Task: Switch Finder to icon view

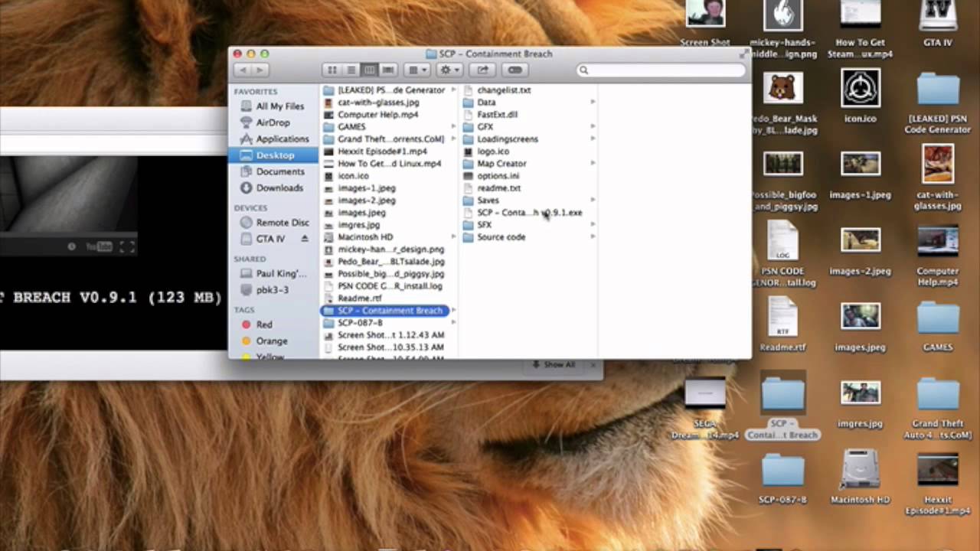Action: 332,70
